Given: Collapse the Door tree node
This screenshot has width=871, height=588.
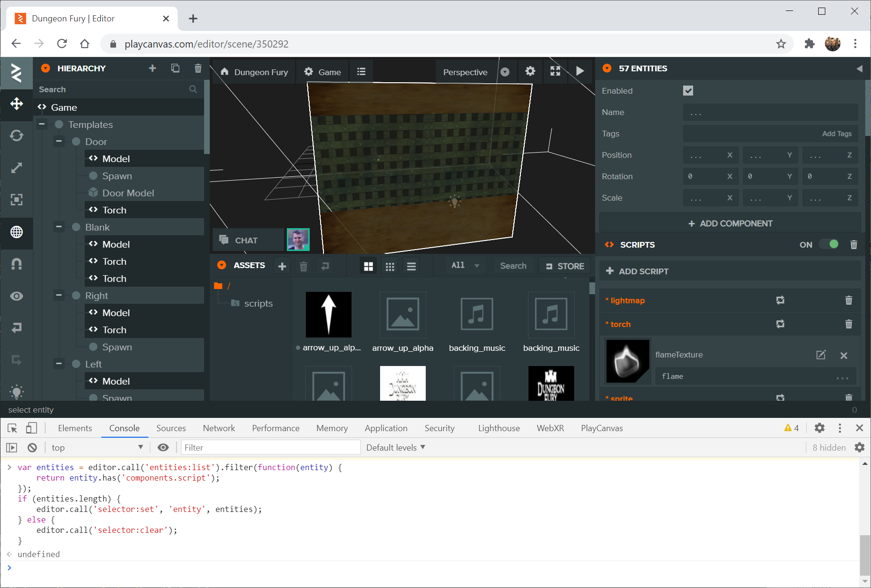Looking at the screenshot, I should pos(59,141).
